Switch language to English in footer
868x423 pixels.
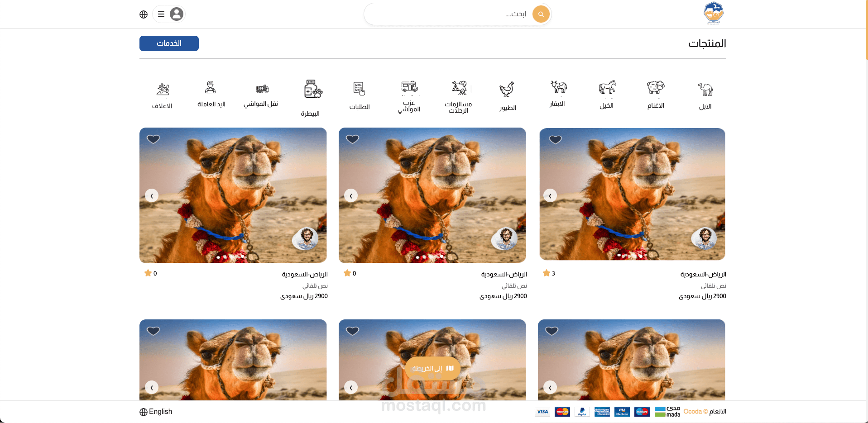tap(156, 412)
